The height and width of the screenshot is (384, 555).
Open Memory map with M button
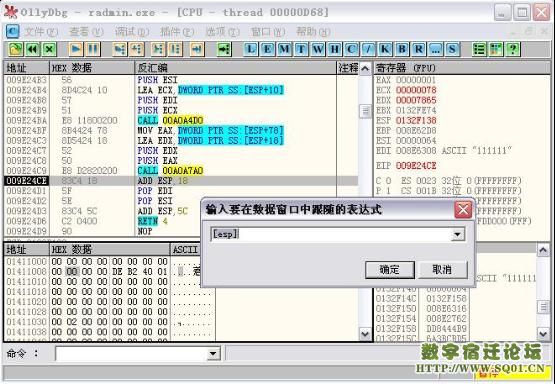284,49
